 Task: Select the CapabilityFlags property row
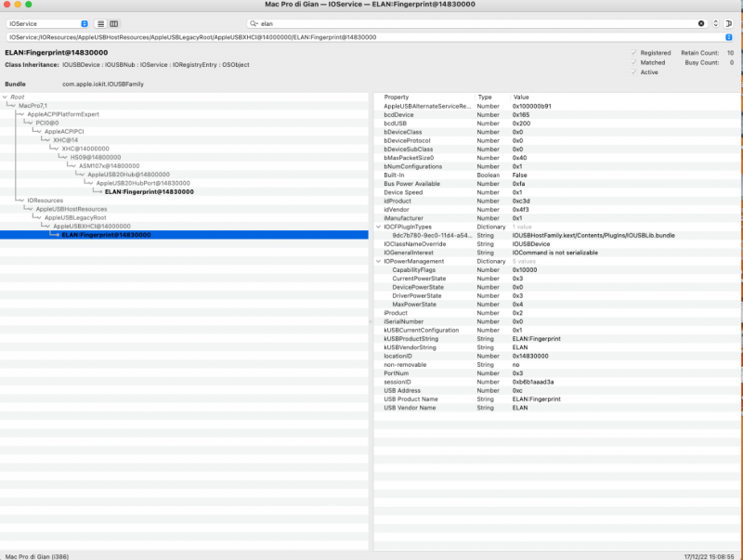coord(556,269)
